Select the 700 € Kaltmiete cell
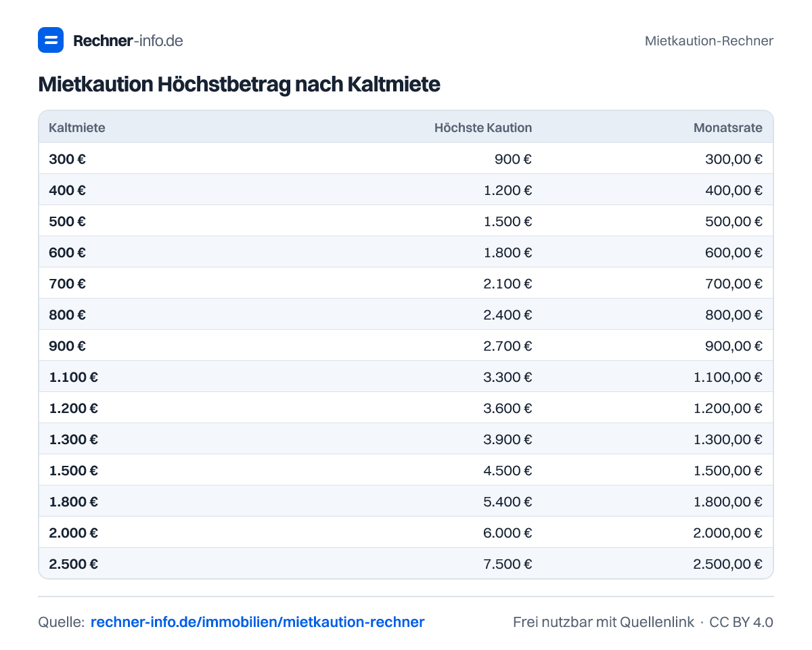812x650 pixels. [67, 284]
